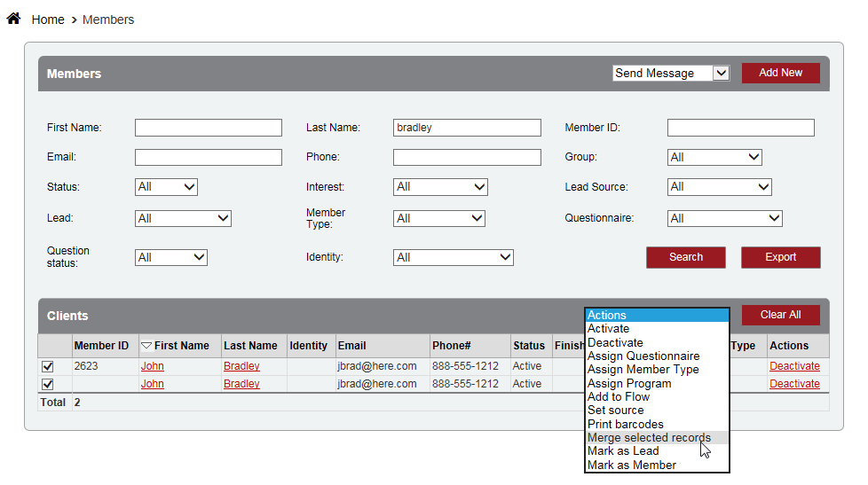868x485 pixels.
Task: Click the Export button
Action: click(x=780, y=257)
